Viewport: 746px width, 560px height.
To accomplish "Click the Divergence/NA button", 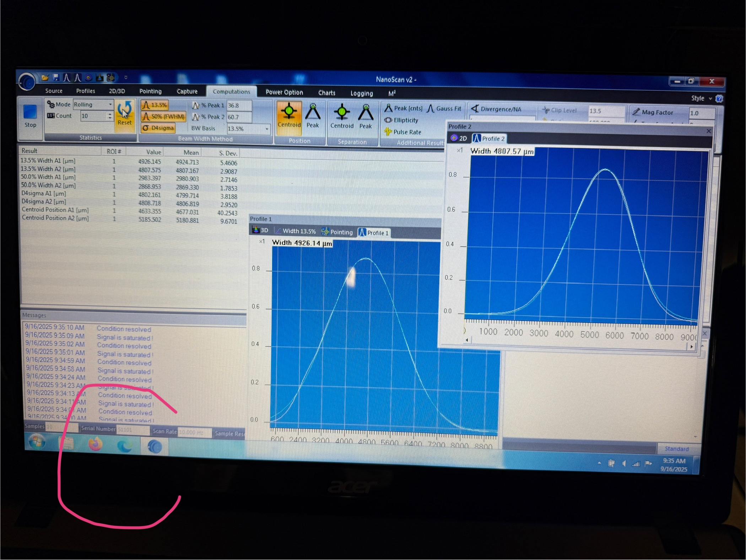I will pyautogui.click(x=497, y=109).
